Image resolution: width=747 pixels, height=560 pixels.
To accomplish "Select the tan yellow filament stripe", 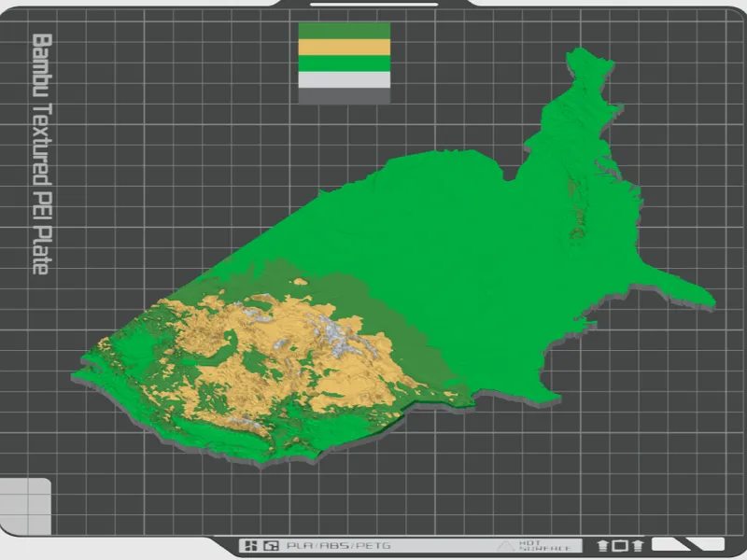I will coord(344,48).
